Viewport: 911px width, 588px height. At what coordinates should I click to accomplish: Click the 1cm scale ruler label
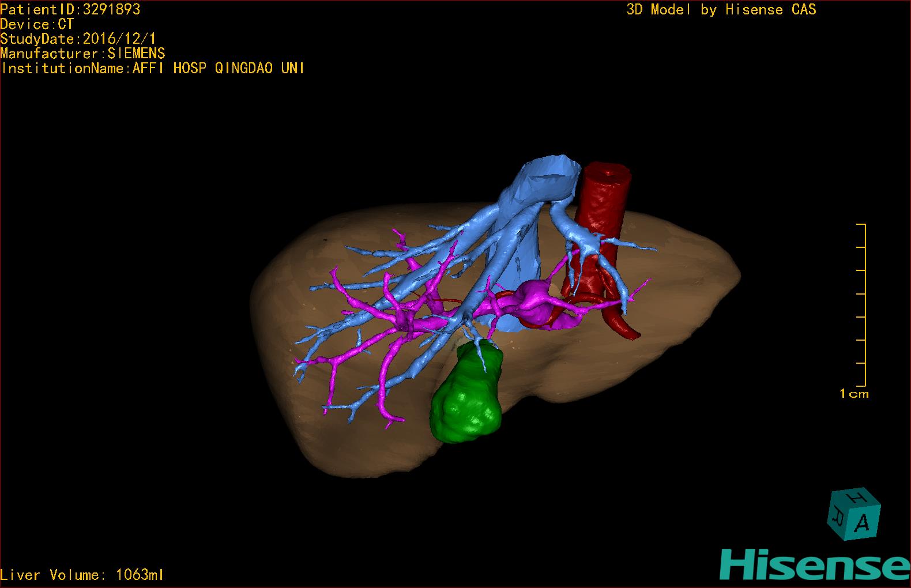[854, 394]
